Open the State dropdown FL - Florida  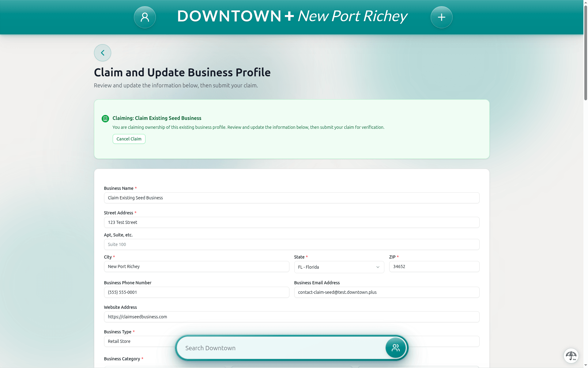(x=339, y=267)
